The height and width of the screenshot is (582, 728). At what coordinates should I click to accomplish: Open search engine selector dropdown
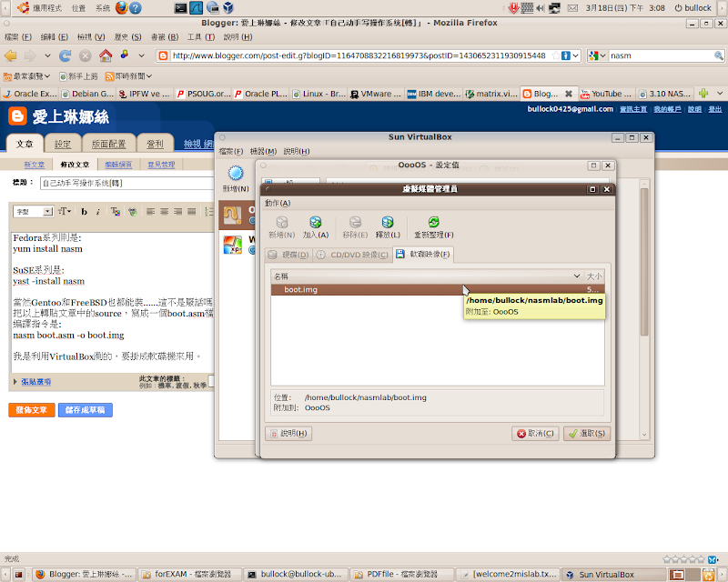[598, 55]
